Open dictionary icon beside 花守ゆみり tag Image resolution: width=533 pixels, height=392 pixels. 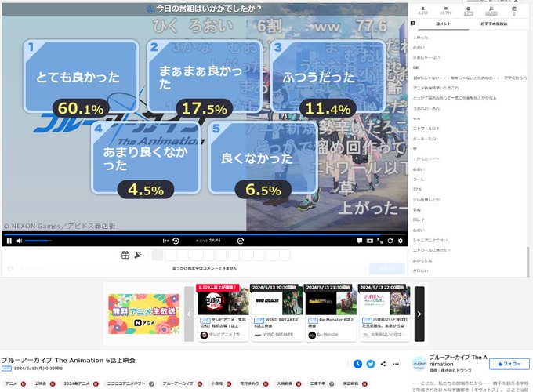(x=266, y=384)
